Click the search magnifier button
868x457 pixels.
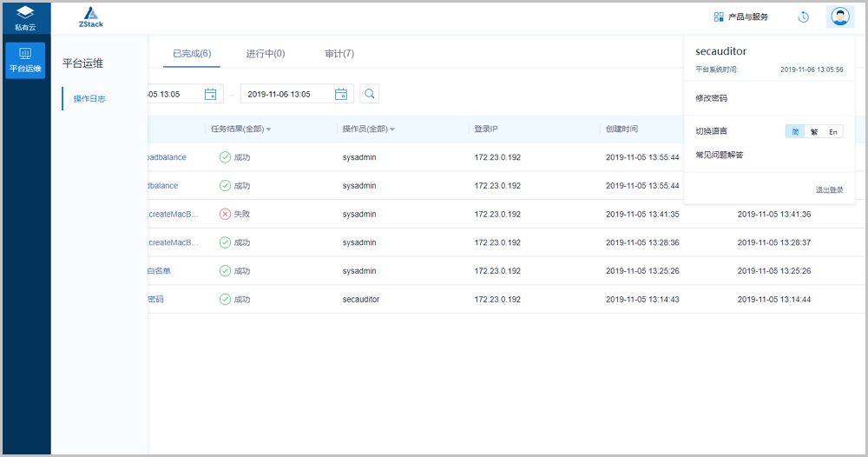[369, 94]
